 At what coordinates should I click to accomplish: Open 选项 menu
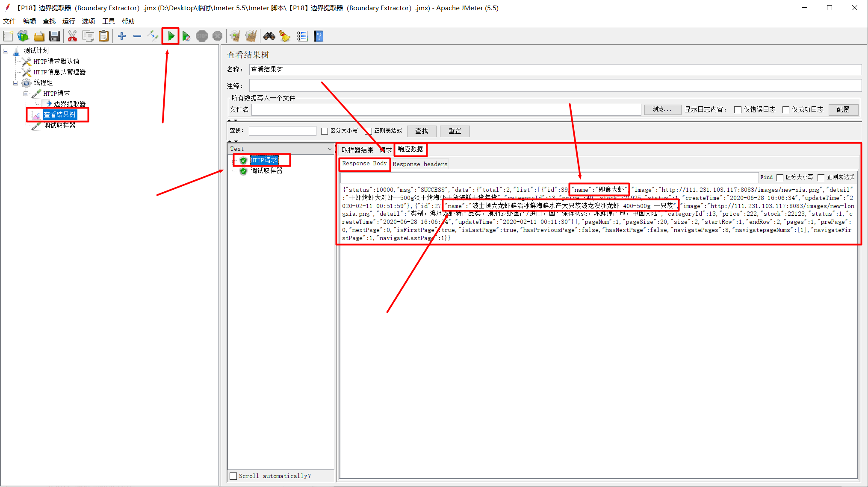coord(89,21)
